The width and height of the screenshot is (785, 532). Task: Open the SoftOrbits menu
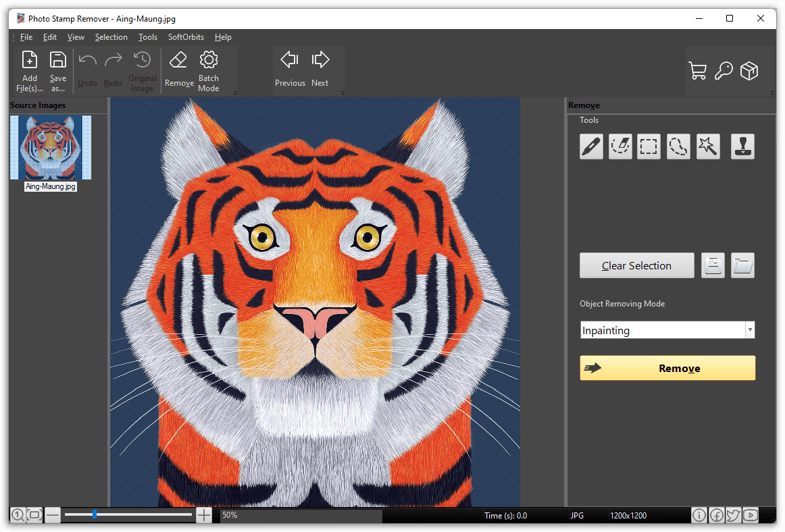[186, 37]
